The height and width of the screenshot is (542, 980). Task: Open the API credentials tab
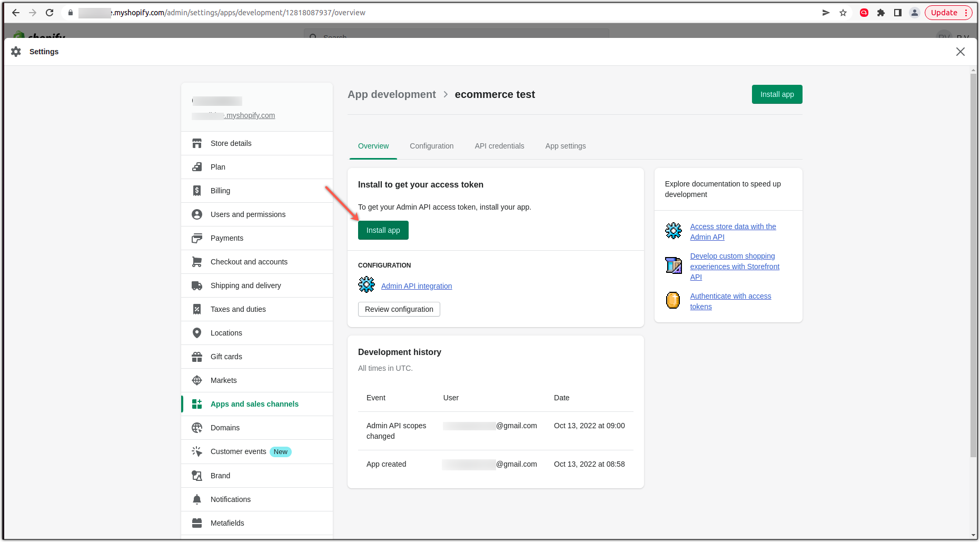[500, 146]
